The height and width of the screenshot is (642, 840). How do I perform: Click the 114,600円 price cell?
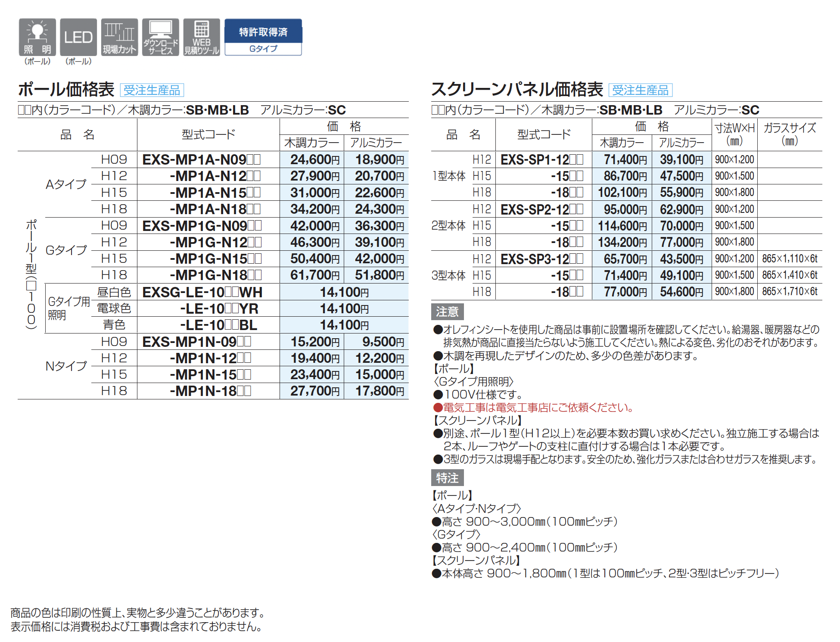(x=622, y=226)
